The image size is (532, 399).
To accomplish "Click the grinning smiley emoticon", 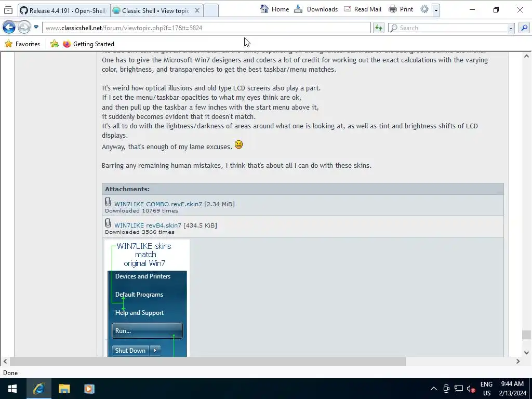I will pos(238,145).
